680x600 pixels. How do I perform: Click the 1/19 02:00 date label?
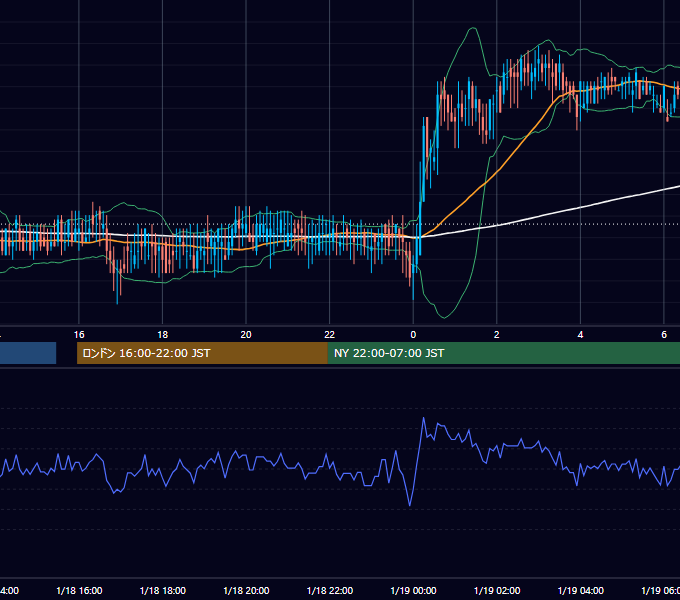[497, 590]
